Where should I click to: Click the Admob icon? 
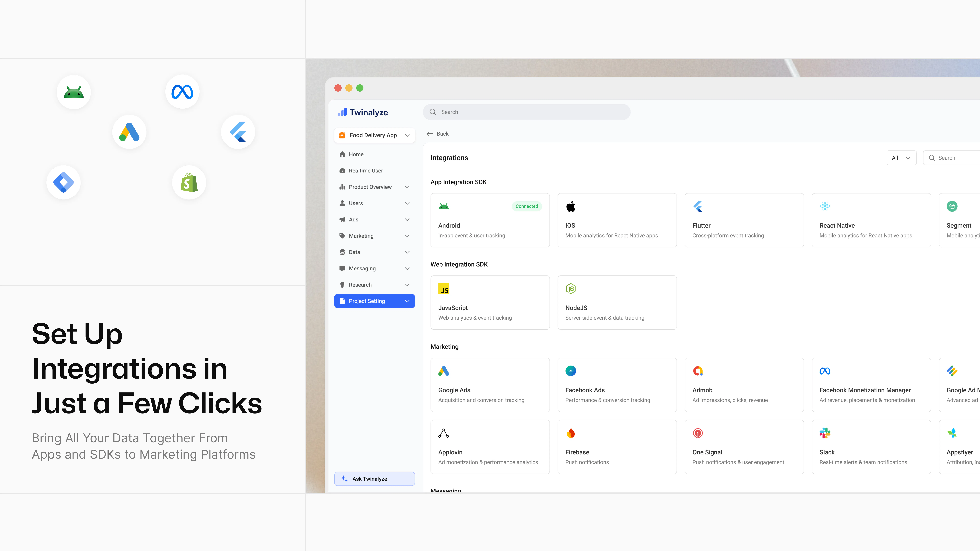(698, 371)
